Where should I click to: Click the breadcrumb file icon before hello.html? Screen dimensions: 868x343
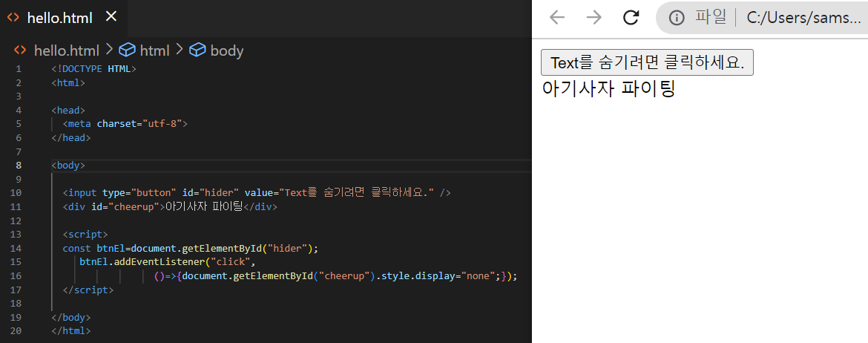click(20, 50)
